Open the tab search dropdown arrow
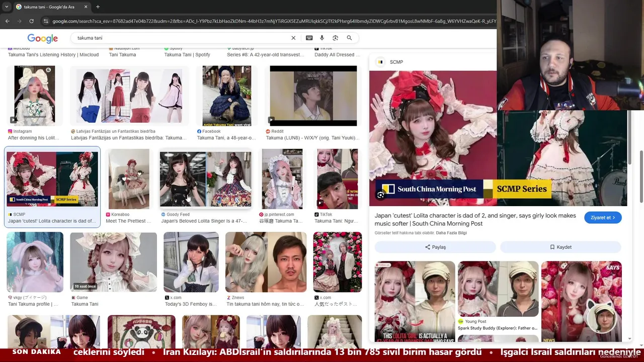Image resolution: width=644 pixels, height=362 pixels. (7, 7)
